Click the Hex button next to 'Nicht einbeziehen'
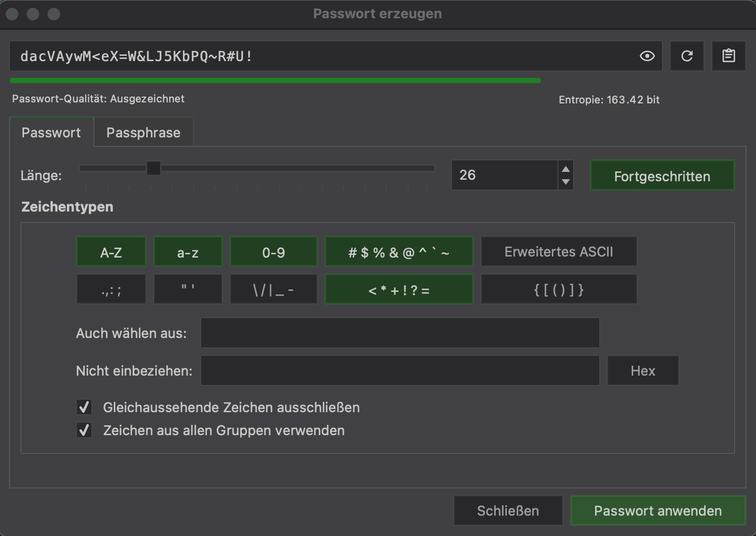Image resolution: width=756 pixels, height=536 pixels. pyautogui.click(x=643, y=370)
